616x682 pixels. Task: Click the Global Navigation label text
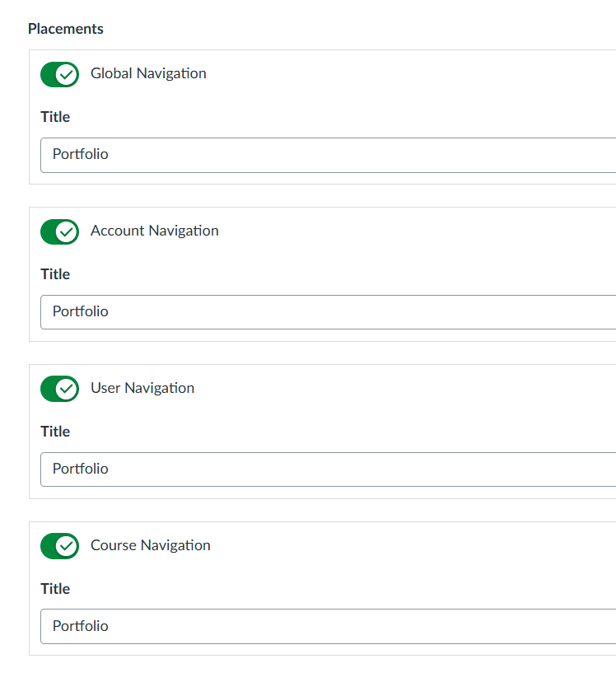[x=148, y=73]
